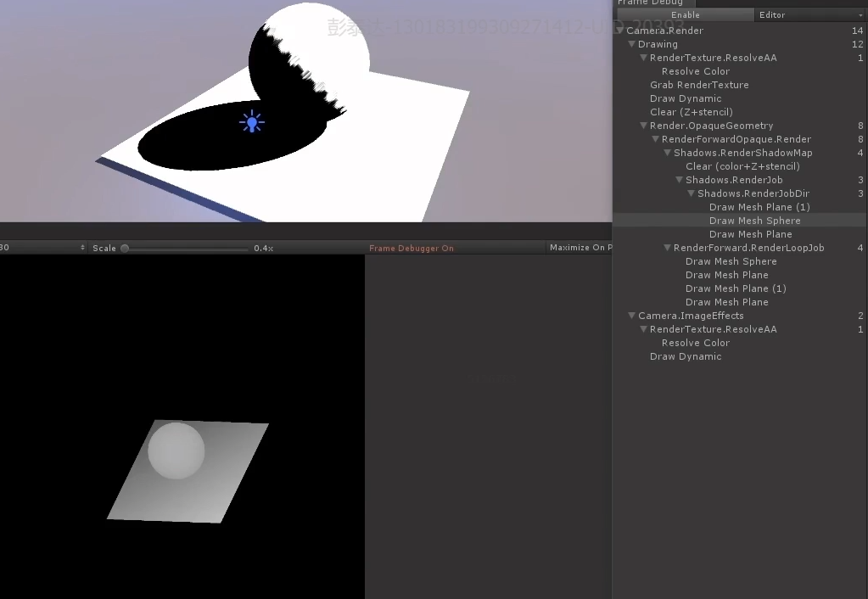Viewport: 868px width, 599px height.
Task: Collapse the Camera.ImageEffects node arrow
Action: coord(631,316)
